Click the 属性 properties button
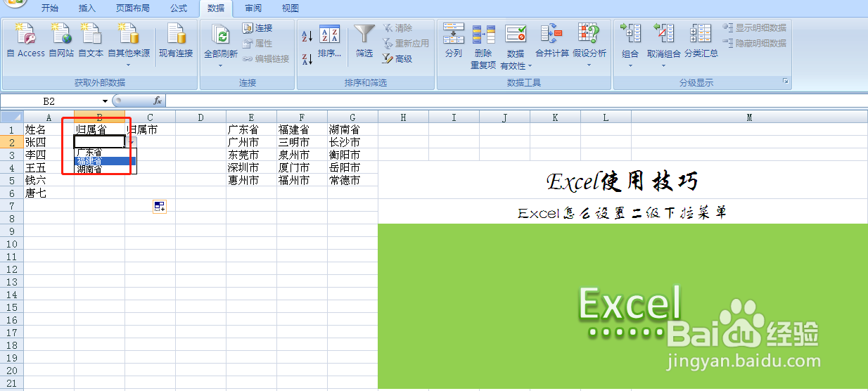Screen dimensions: 868x391 [x=257, y=44]
